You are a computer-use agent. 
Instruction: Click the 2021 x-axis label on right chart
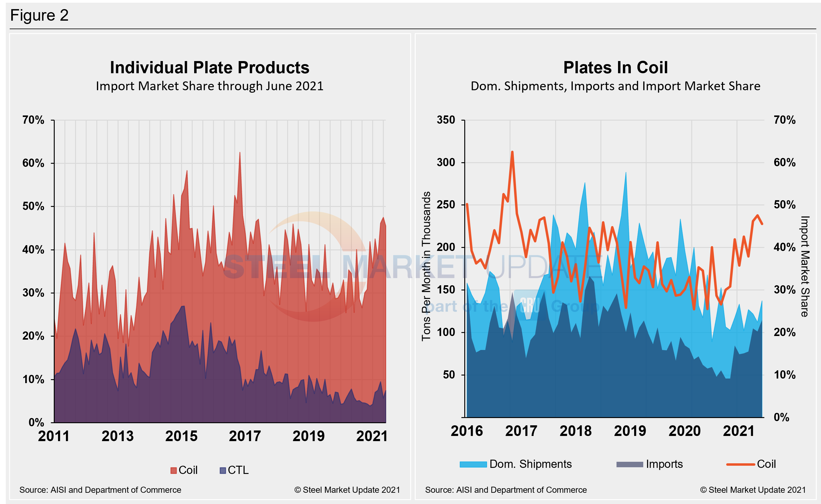[739, 431]
